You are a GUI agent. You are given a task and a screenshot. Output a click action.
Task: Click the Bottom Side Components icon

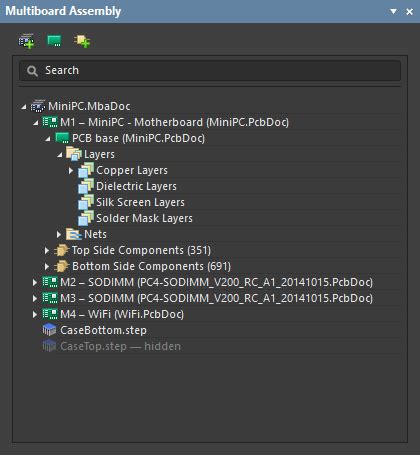coord(62,266)
